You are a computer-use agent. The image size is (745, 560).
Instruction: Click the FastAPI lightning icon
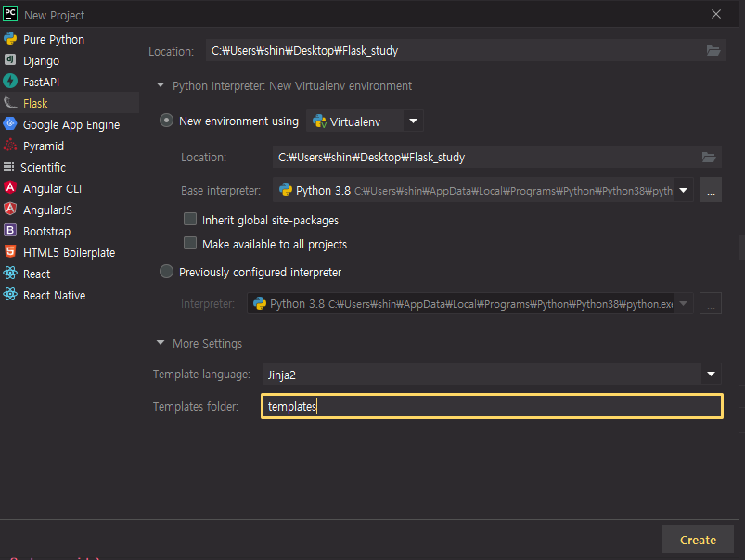10,82
